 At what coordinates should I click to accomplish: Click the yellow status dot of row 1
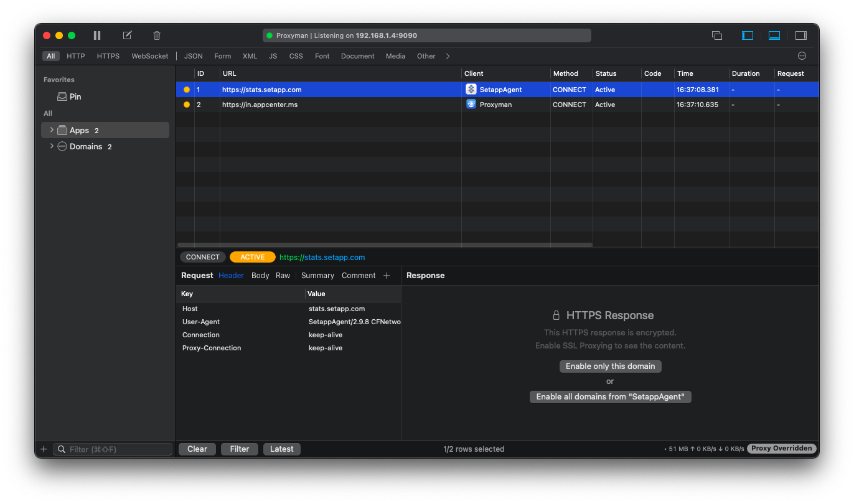tap(186, 90)
